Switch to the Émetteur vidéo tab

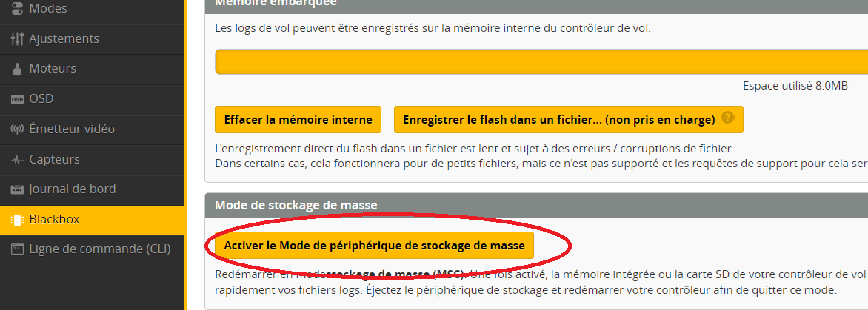(x=72, y=129)
